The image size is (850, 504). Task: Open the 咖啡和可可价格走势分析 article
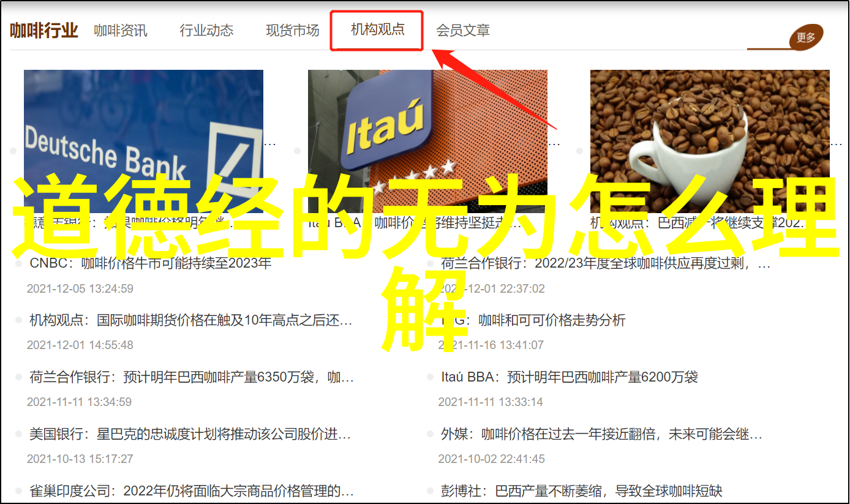coord(533,320)
